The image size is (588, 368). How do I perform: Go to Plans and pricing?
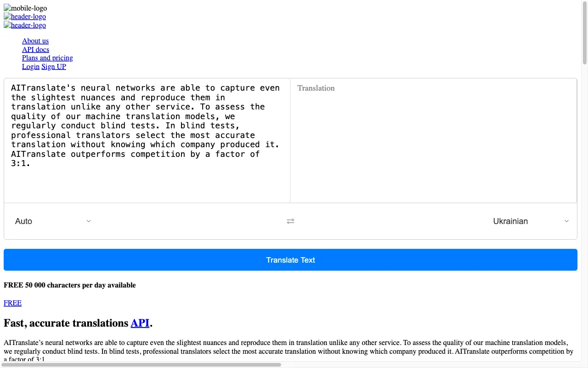point(47,58)
